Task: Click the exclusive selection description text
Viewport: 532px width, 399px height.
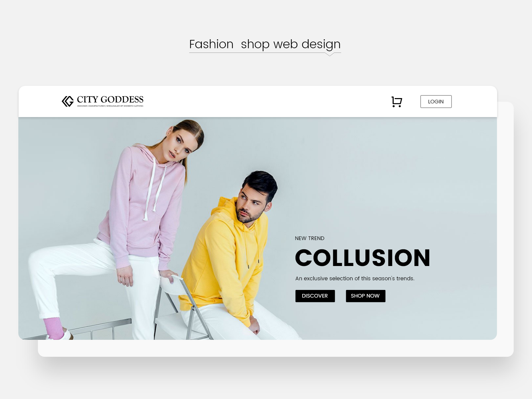Action: click(355, 279)
